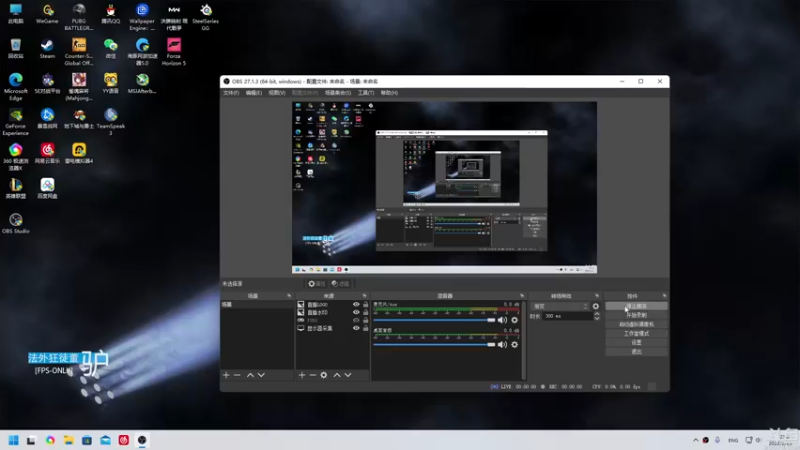Select the TeamSpeak 3 desktop icon
Image resolution: width=800 pixels, height=450 pixels.
(x=111, y=122)
